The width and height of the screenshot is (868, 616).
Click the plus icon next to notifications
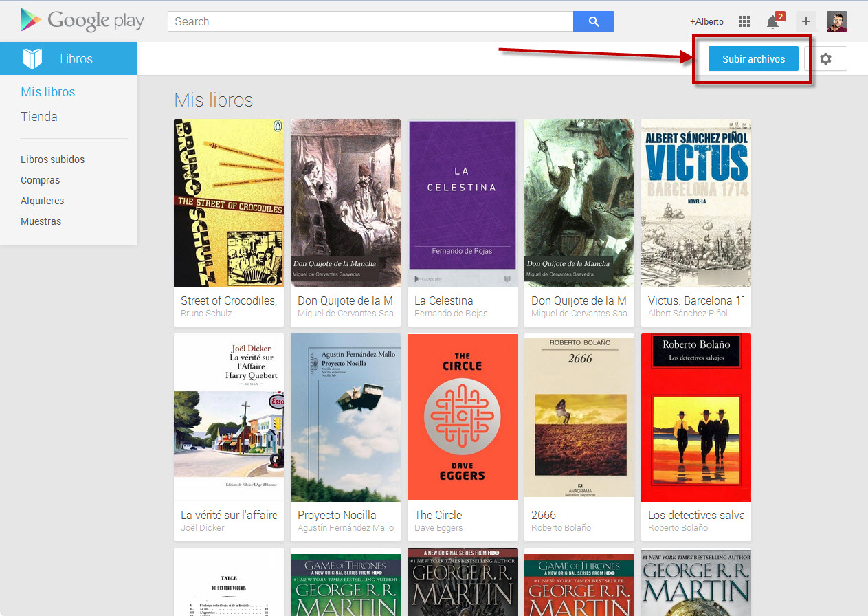click(805, 21)
